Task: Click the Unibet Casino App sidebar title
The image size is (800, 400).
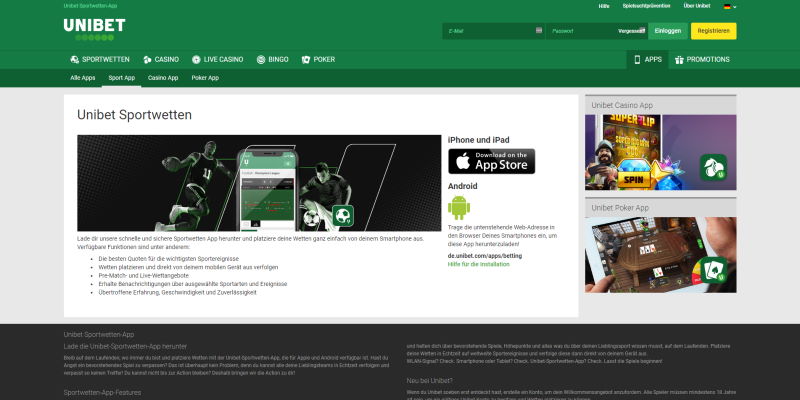Action: pyautogui.click(x=622, y=105)
